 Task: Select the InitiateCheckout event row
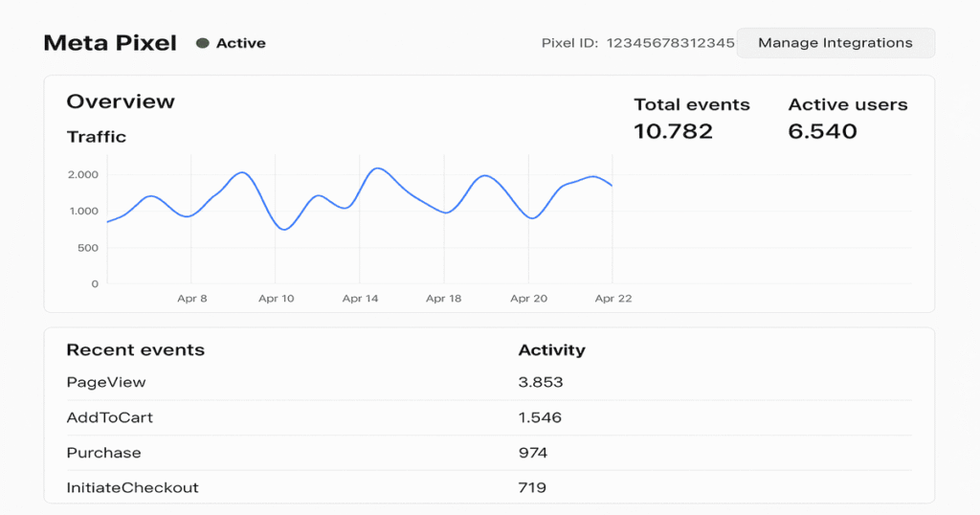tap(489, 487)
